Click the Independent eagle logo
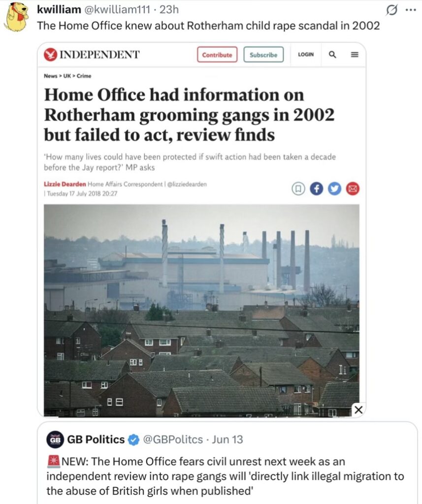Image resolution: width=422 pixels, height=504 pixels. (50, 55)
